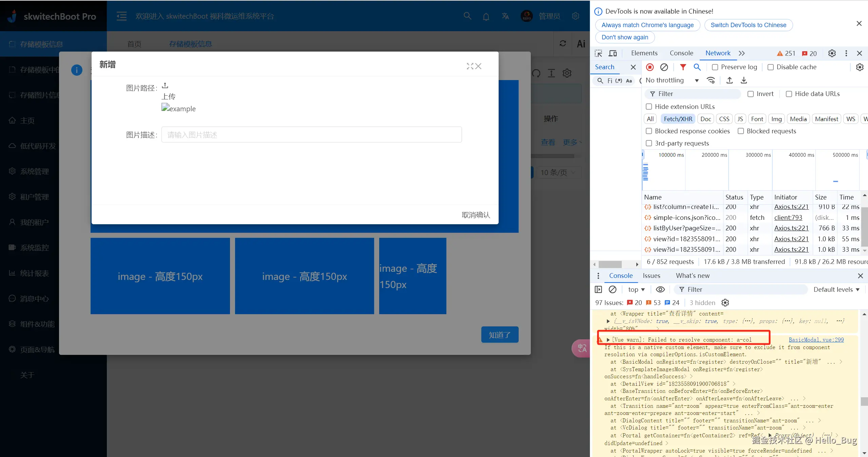Open the BasicModal.vue:299 source link
This screenshot has height=457, width=868.
[x=816, y=340]
